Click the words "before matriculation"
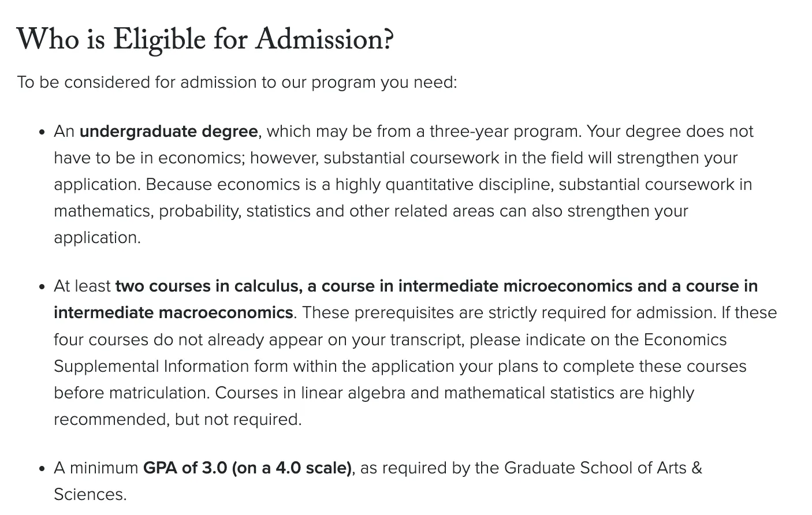 [x=132, y=393]
